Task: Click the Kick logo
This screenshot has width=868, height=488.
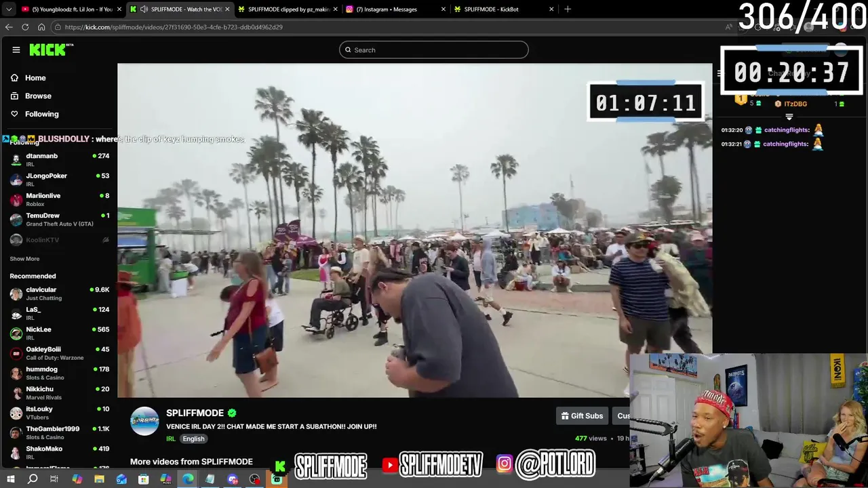Action: pyautogui.click(x=51, y=49)
